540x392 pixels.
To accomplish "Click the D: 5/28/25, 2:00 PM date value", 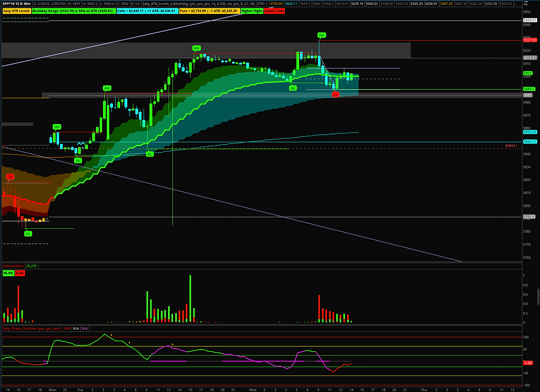I will coord(49,4).
